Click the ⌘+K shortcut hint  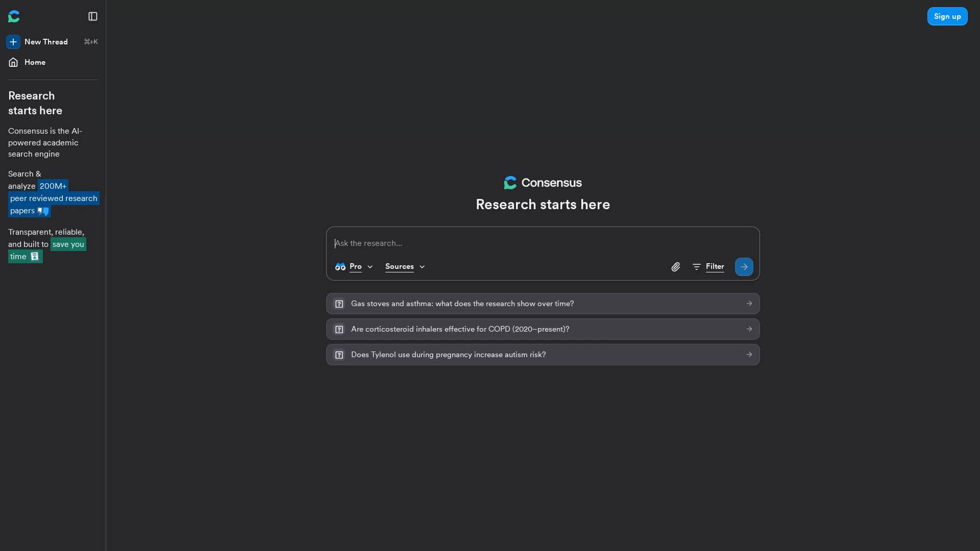point(91,42)
